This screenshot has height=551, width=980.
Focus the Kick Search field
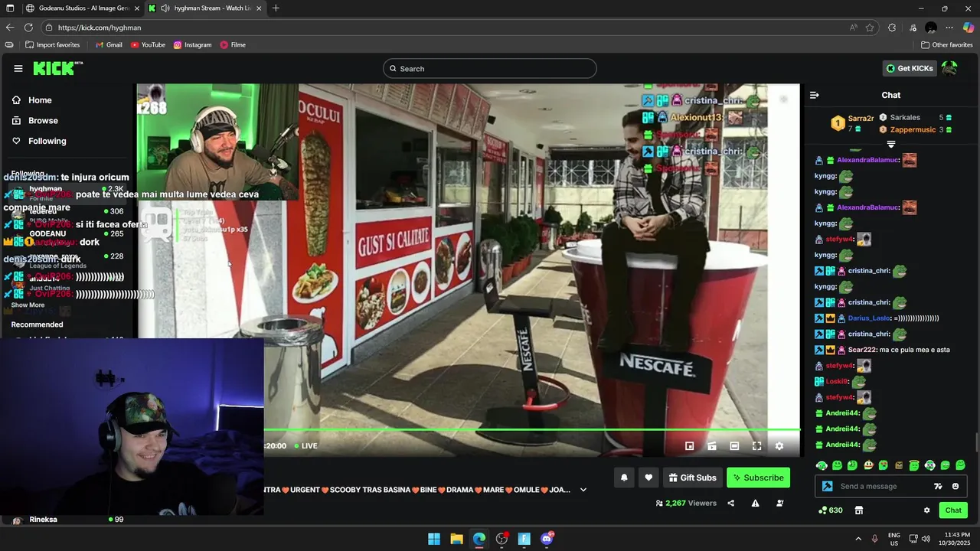point(490,69)
